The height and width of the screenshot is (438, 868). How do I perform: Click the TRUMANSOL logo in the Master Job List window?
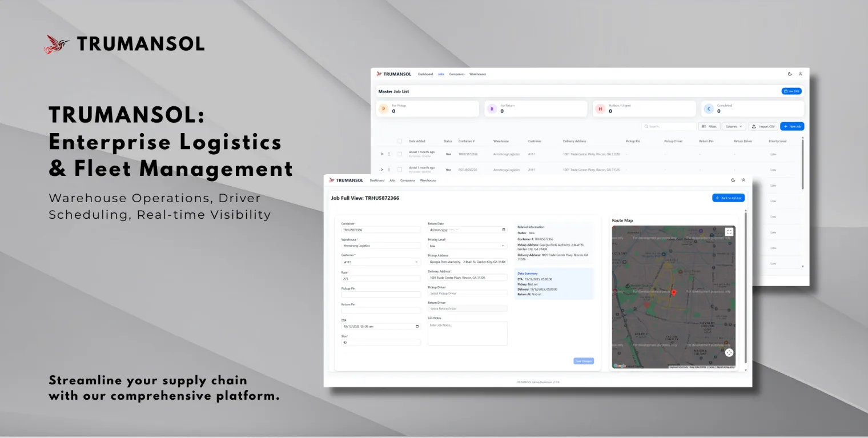tap(393, 74)
